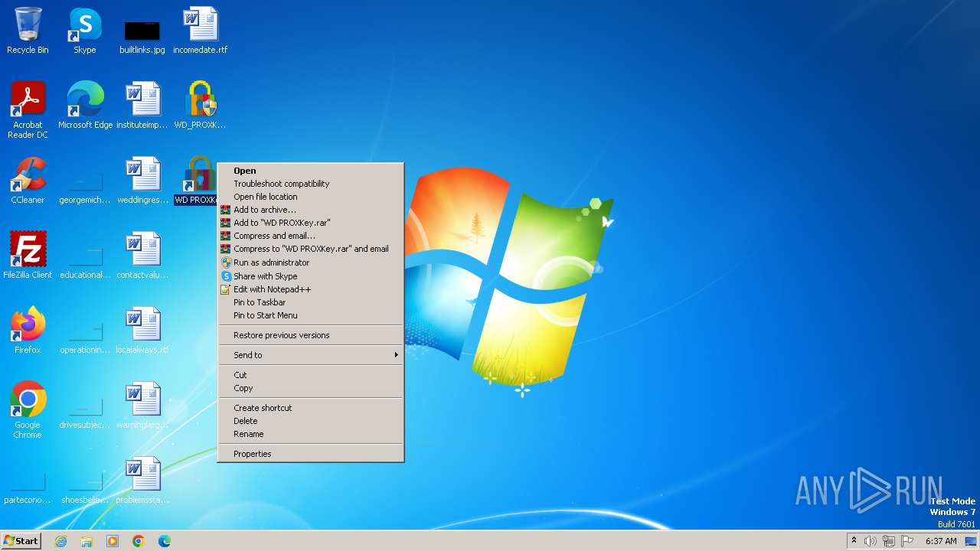Choose Properties from the context menu

tap(310, 454)
